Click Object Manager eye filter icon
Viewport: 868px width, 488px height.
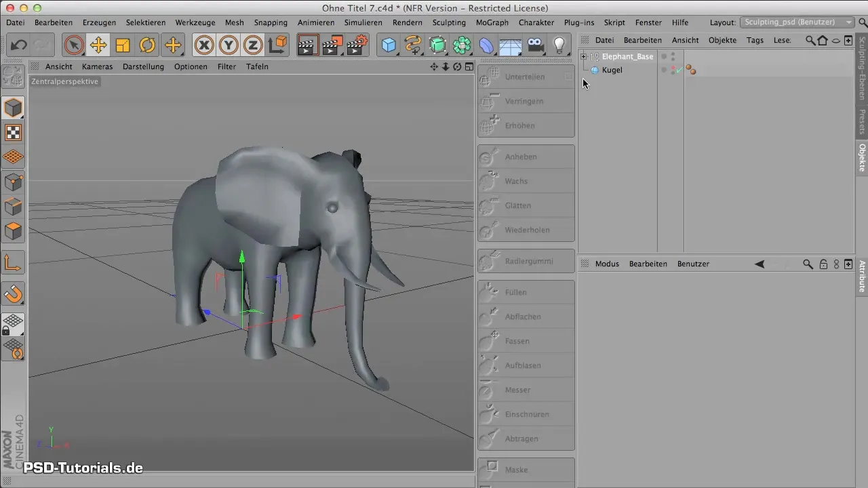836,41
